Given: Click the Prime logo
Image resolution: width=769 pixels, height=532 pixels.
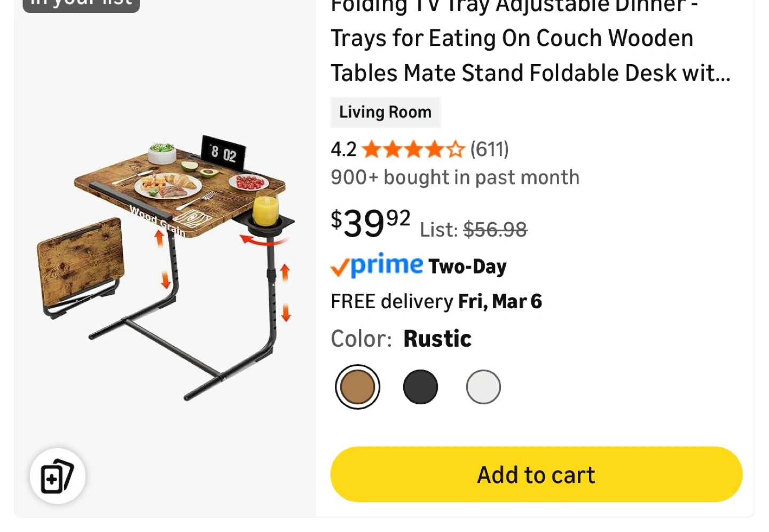Looking at the screenshot, I should pyautogui.click(x=377, y=265).
